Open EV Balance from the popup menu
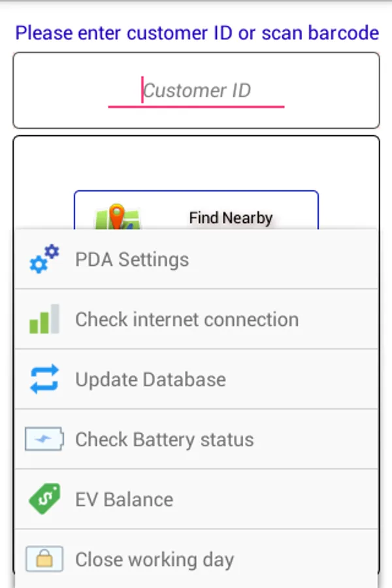This screenshot has width=392, height=588. 196,499
